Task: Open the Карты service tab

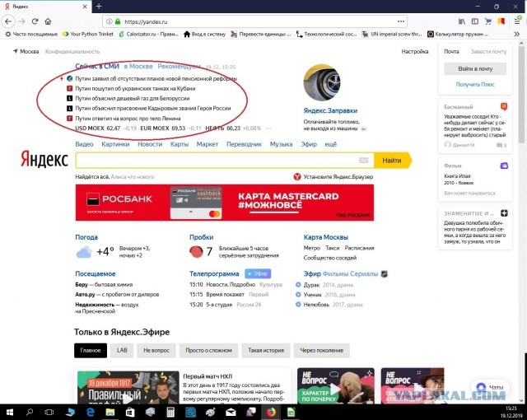Action: pos(180,144)
